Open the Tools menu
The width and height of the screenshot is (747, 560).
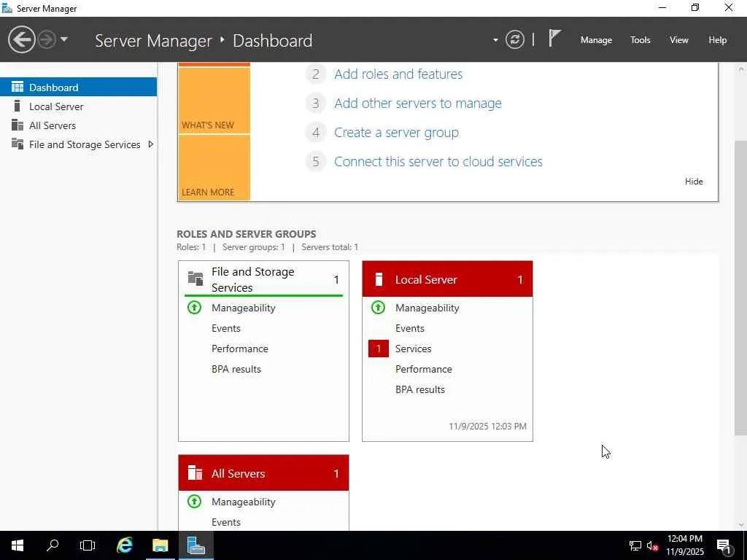(x=640, y=40)
